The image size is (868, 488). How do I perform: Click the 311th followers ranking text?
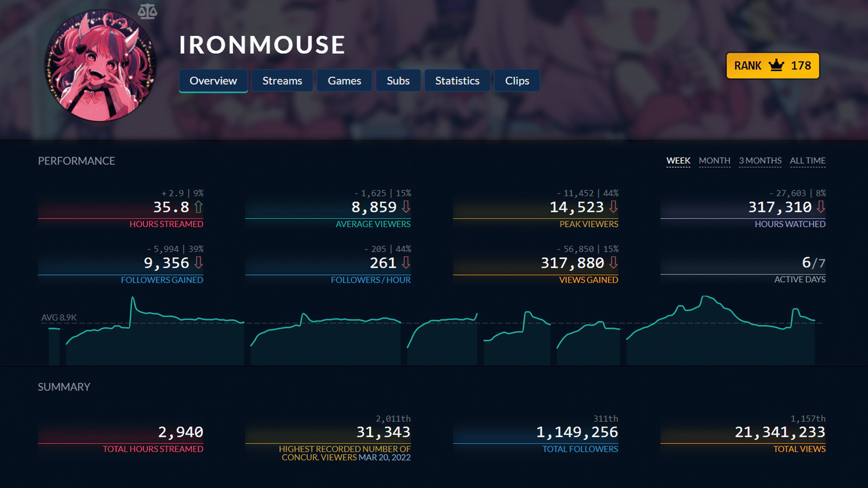pos(605,419)
